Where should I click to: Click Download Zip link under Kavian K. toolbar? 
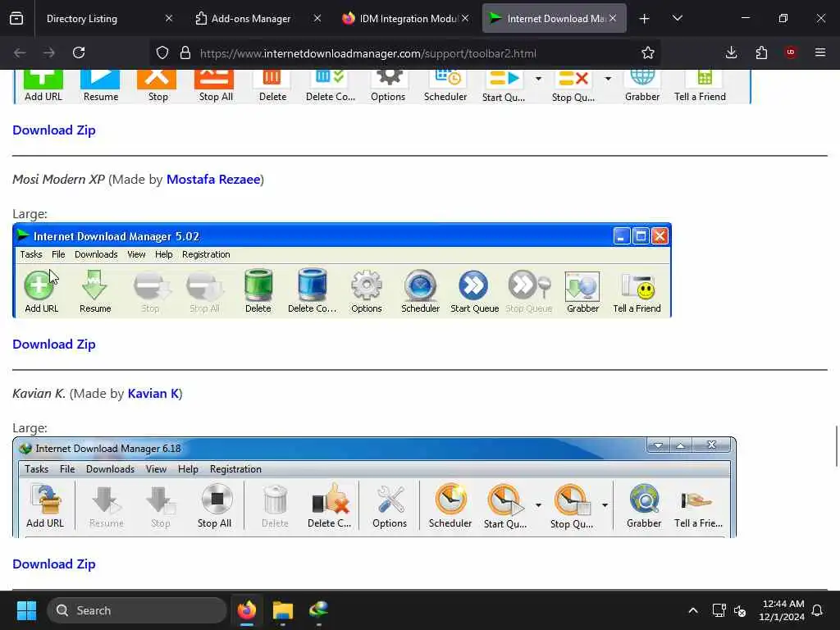coord(54,564)
